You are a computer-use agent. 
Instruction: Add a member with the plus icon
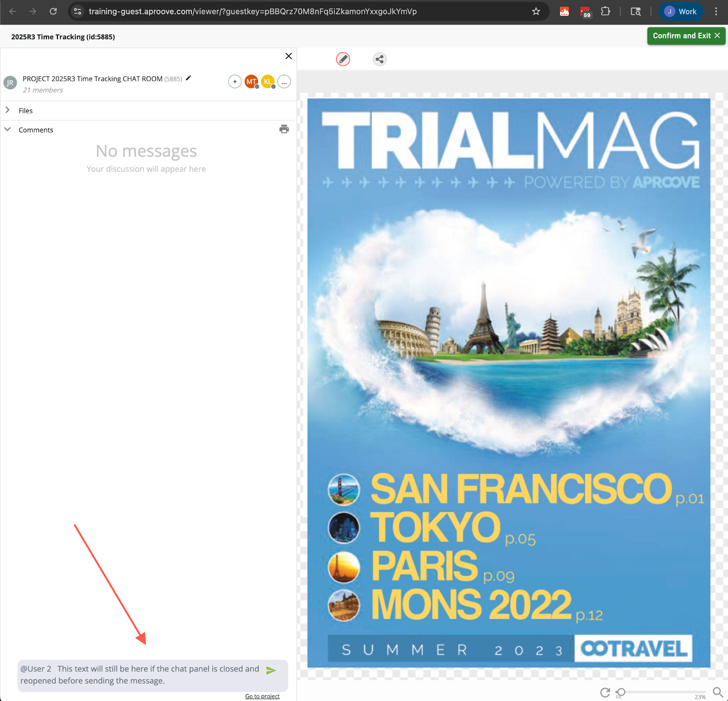235,82
